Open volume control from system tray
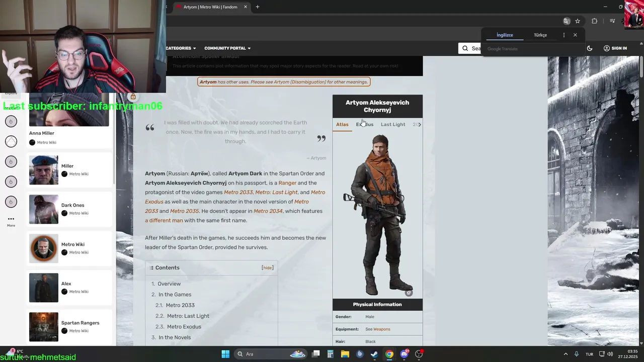This screenshot has width=644, height=362. pos(610,354)
